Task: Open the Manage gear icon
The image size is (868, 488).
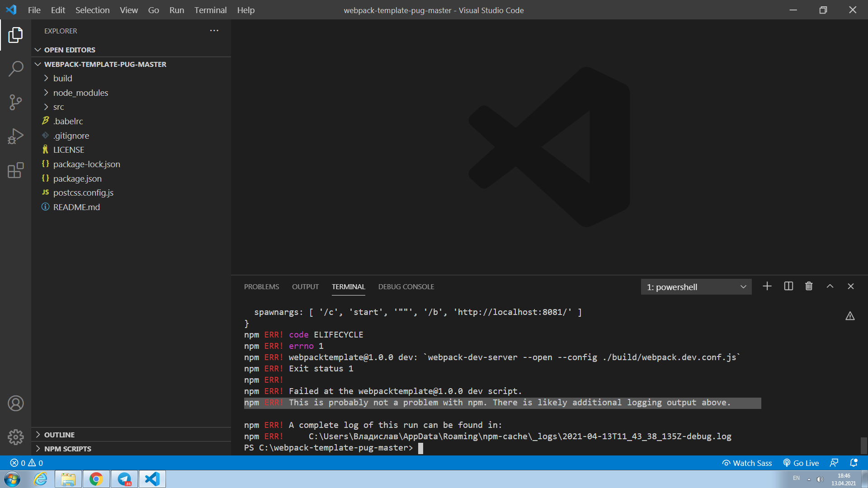Action: coord(15,437)
